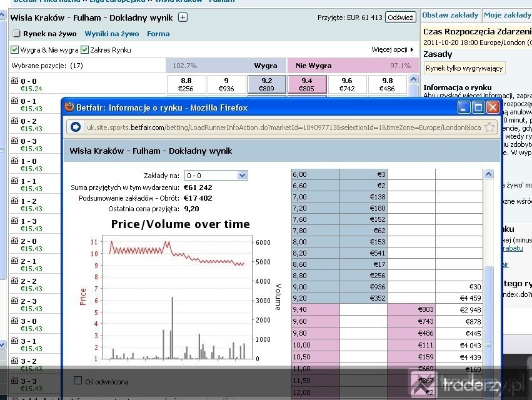The image size is (532, 400).
Task: Select the 9,40 price row in the ladder
Action: pos(387,309)
